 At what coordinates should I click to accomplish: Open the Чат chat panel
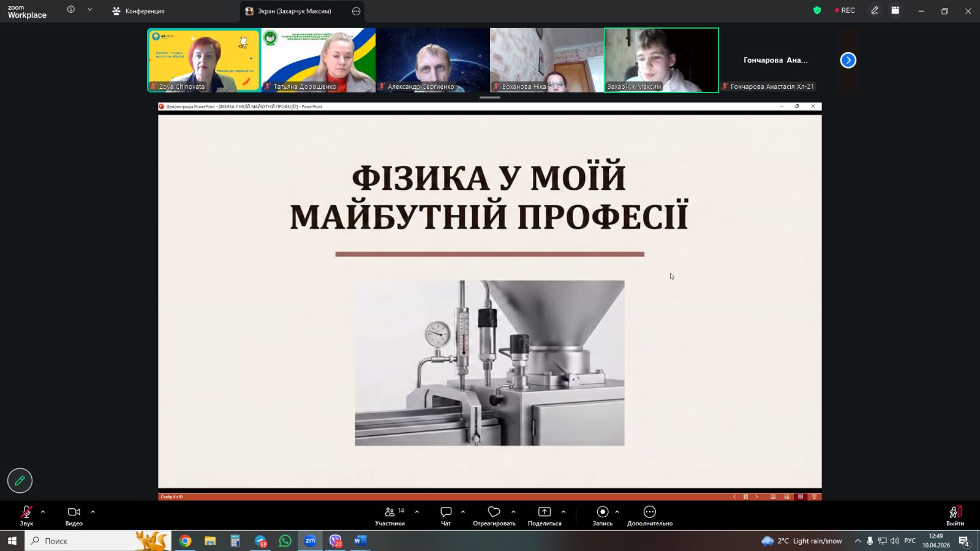[446, 515]
